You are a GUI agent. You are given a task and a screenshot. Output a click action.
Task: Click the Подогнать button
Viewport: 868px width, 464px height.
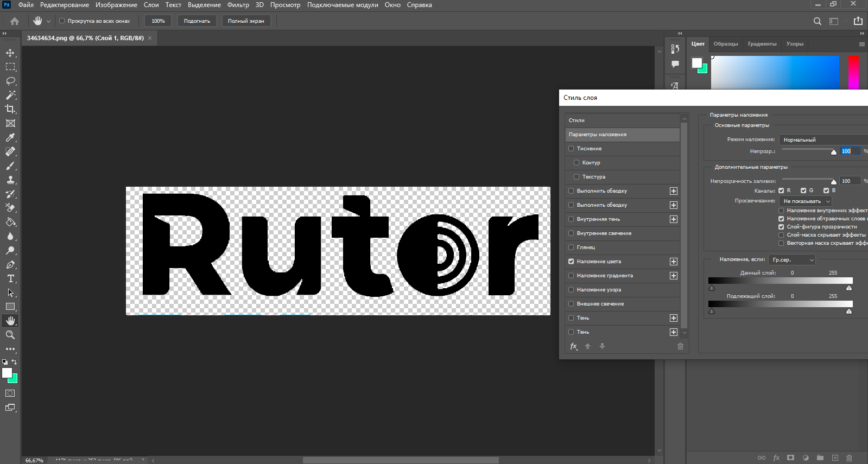[197, 21]
